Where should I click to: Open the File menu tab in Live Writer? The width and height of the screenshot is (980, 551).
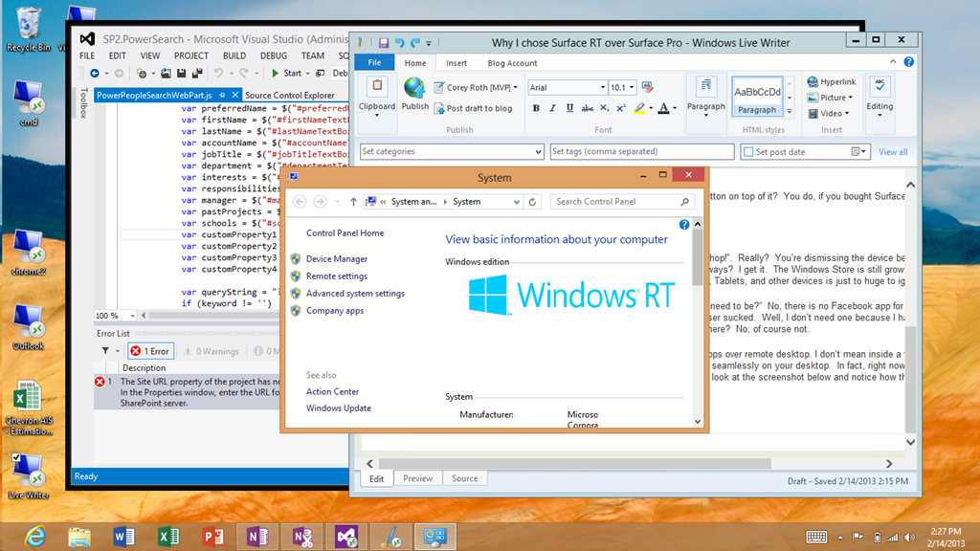(x=374, y=62)
